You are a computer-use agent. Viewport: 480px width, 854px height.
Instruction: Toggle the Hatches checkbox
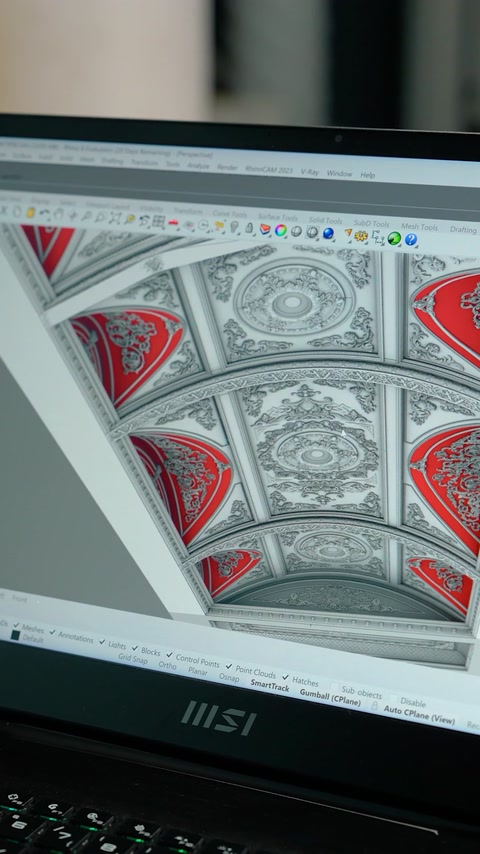285,677
